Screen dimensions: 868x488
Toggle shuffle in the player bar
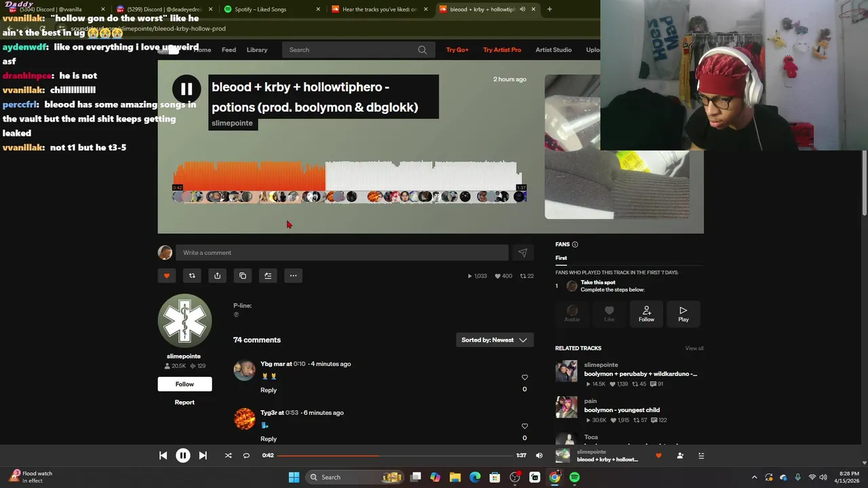click(228, 455)
